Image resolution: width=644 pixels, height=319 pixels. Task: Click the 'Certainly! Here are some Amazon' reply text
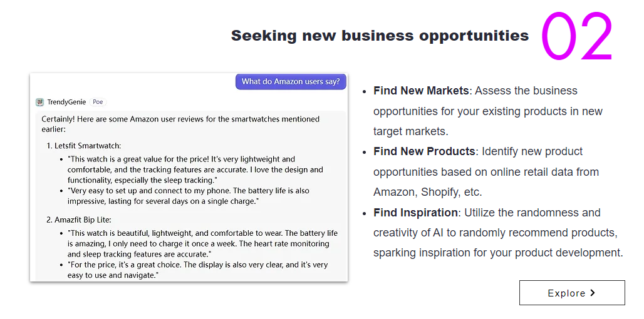click(180, 124)
